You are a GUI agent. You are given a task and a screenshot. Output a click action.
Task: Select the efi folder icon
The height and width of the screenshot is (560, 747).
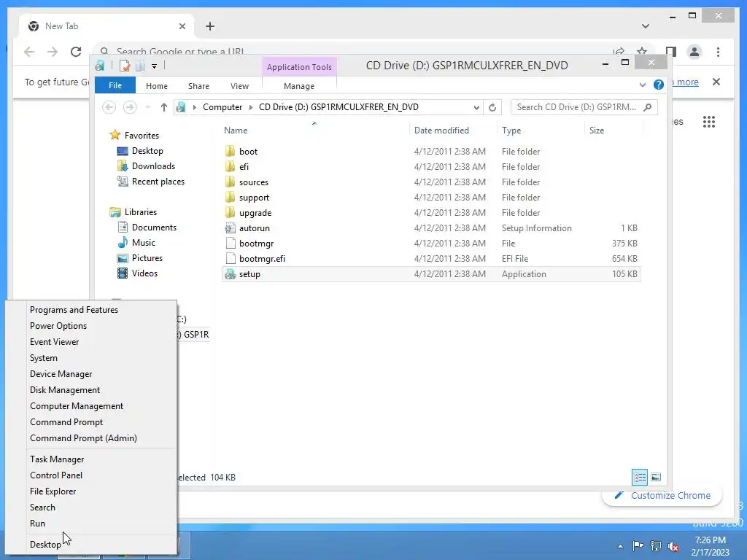coord(230,167)
